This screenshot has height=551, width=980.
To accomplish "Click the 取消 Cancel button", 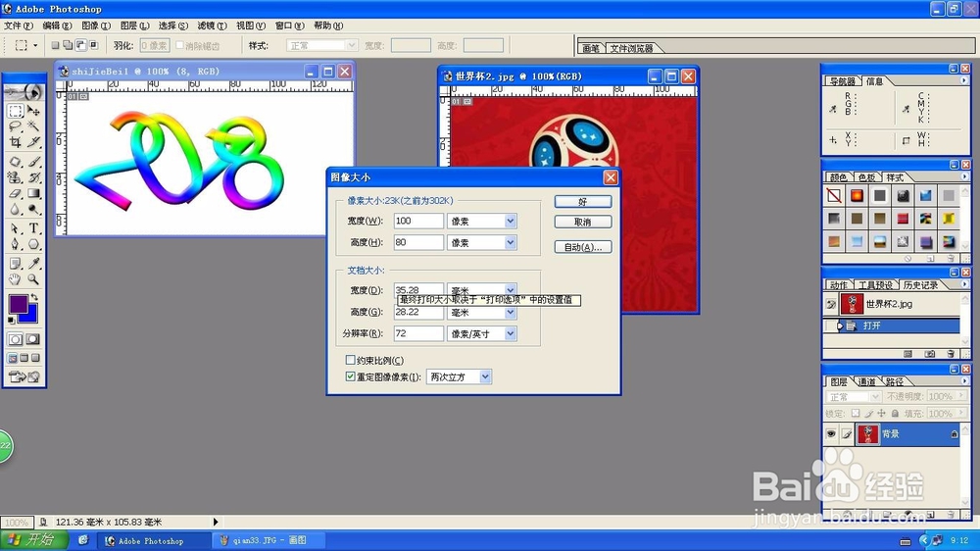I will tap(583, 222).
